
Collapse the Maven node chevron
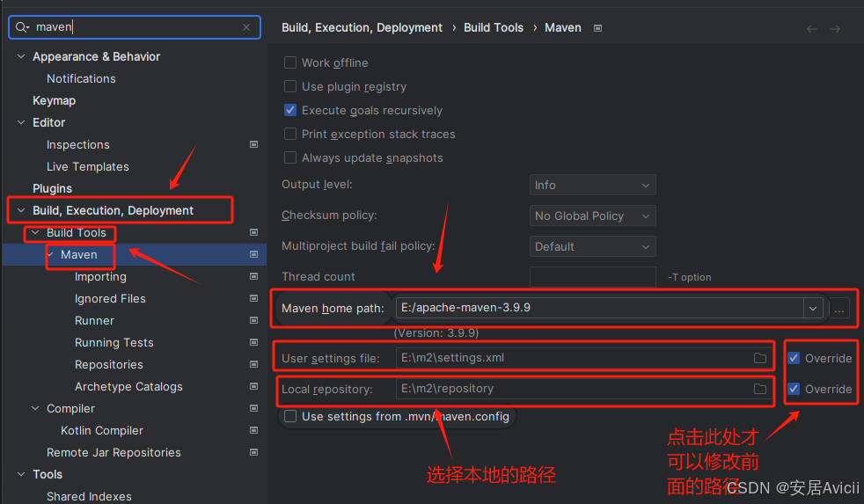point(51,254)
